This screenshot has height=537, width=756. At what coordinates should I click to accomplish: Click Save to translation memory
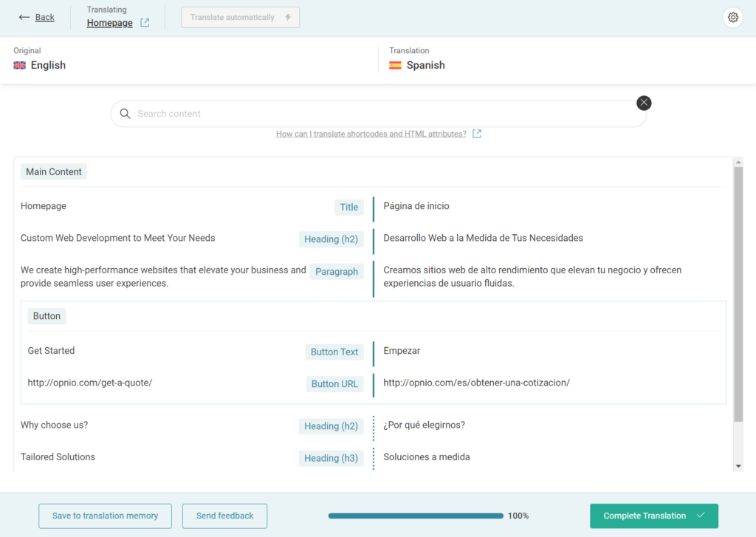(105, 516)
